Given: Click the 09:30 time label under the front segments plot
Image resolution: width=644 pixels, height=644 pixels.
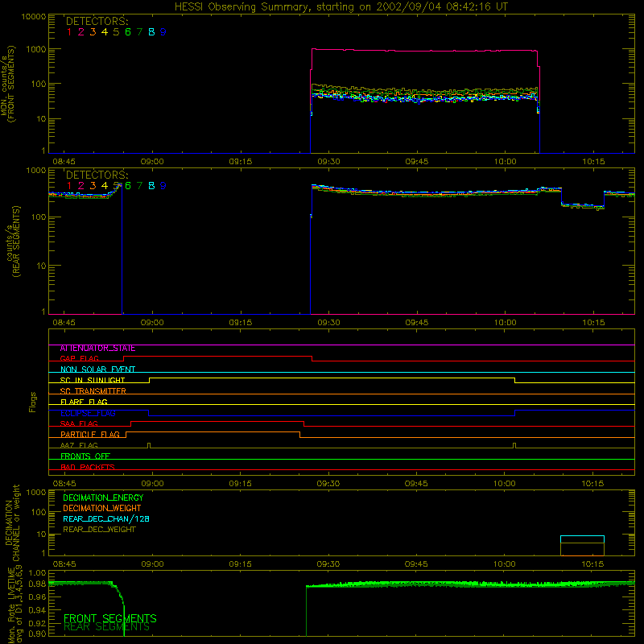Looking at the screenshot, I should click(328, 162).
